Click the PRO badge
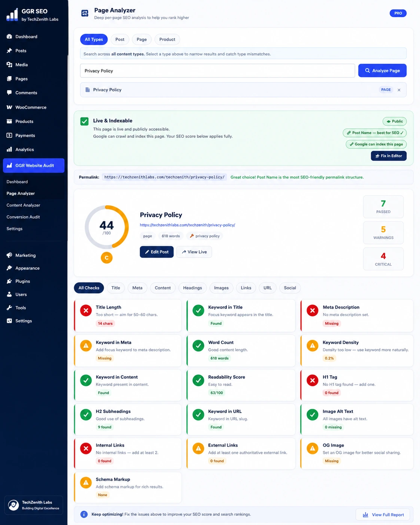420x525 pixels. tap(398, 13)
